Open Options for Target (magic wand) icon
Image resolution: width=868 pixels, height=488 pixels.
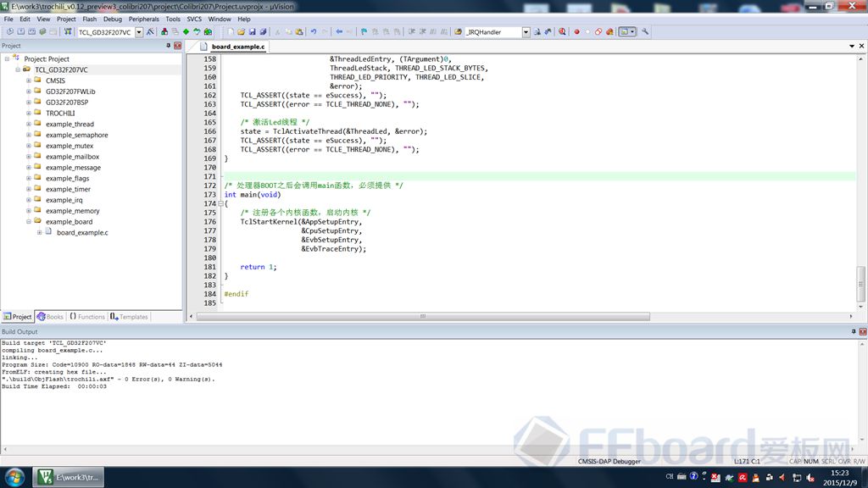[150, 31]
